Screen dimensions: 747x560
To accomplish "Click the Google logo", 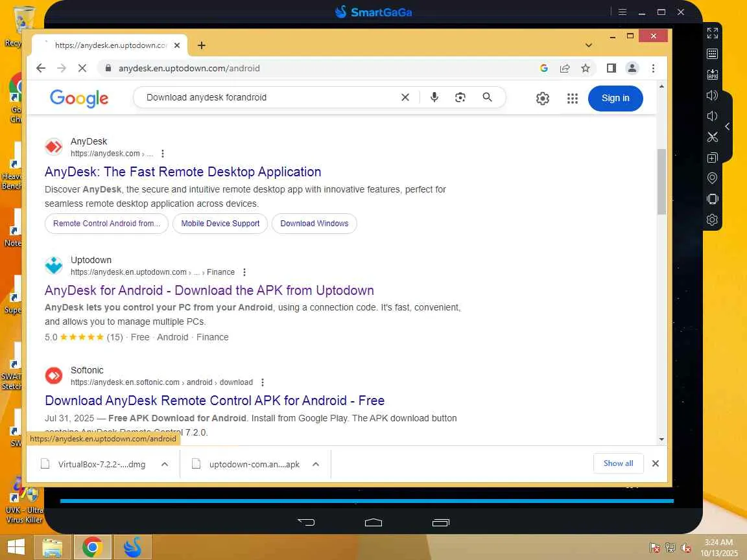I will [79, 98].
